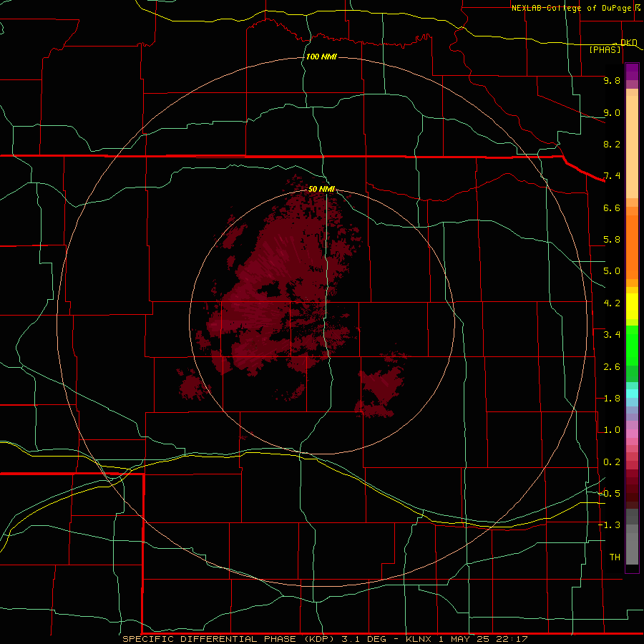Click the -0.5 scale value
This screenshot has height=644, width=644.
coord(610,494)
